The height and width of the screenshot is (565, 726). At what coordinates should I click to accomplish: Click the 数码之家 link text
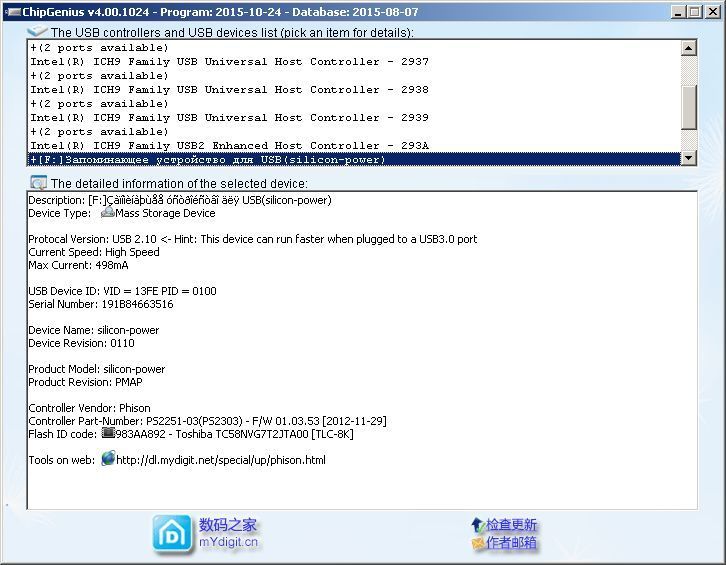point(228,525)
